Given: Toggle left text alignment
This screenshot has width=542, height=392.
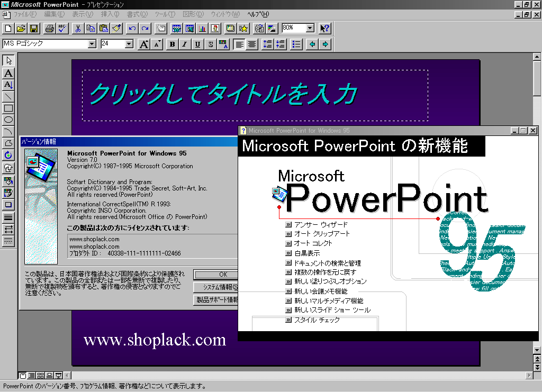Looking at the screenshot, I should pos(239,44).
